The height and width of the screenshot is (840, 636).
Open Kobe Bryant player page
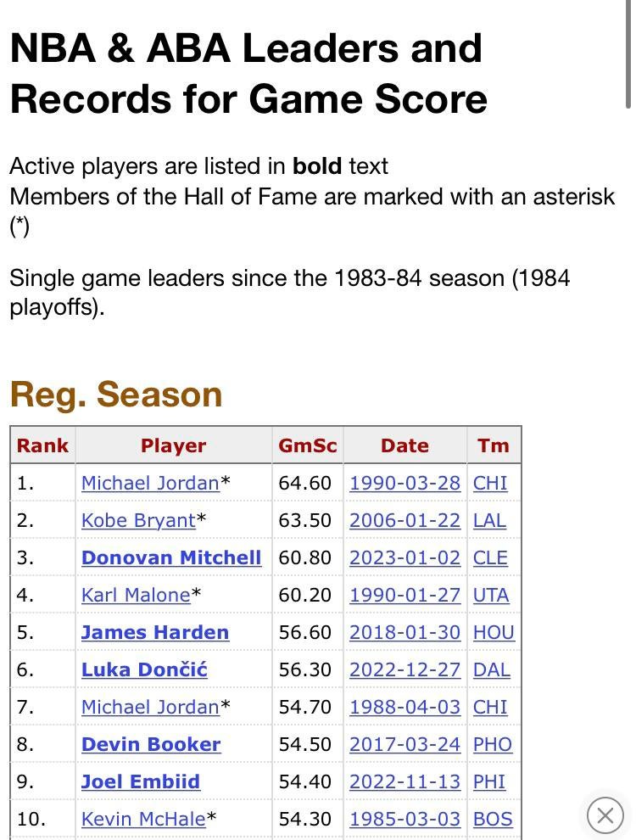[138, 520]
